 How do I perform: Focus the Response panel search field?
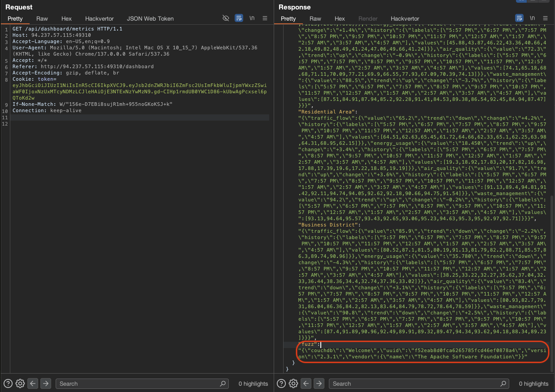coord(419,383)
